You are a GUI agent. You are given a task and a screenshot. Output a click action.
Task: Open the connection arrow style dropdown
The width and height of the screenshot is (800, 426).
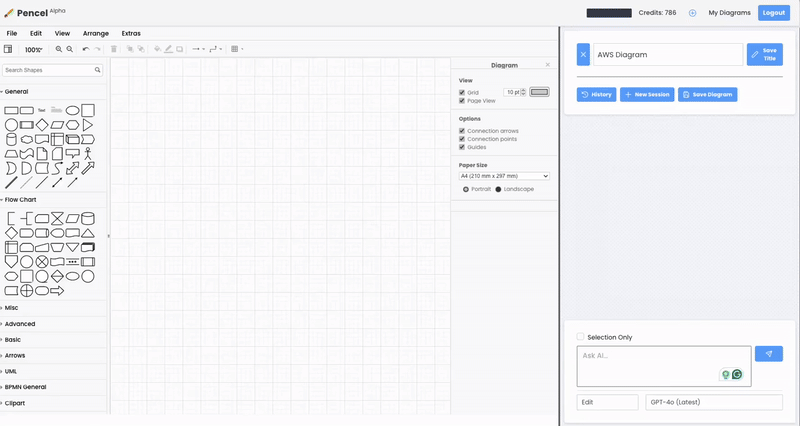tap(198, 49)
